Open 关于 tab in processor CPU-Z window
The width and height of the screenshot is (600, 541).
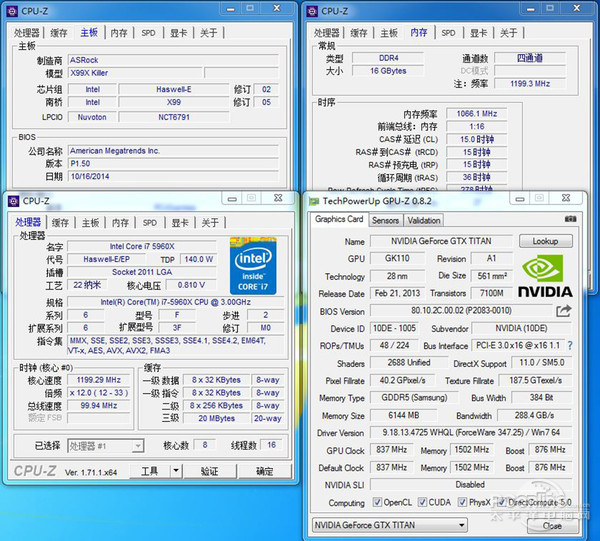tap(210, 223)
